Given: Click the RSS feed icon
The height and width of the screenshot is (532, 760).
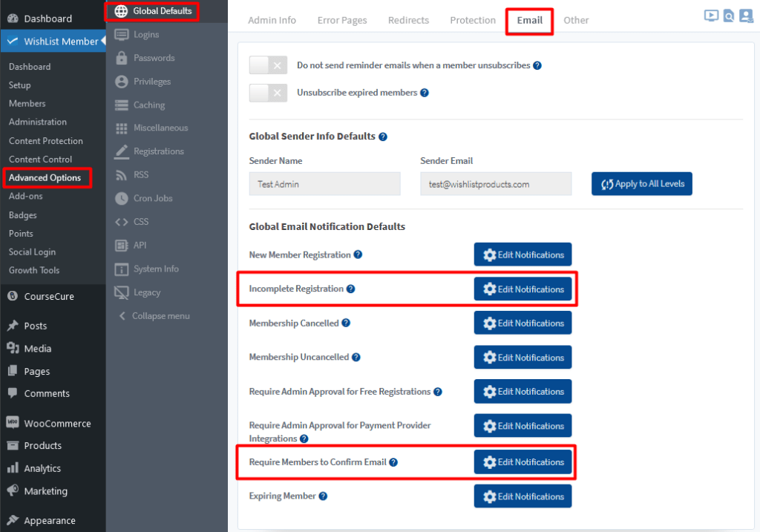Looking at the screenshot, I should pos(121,175).
